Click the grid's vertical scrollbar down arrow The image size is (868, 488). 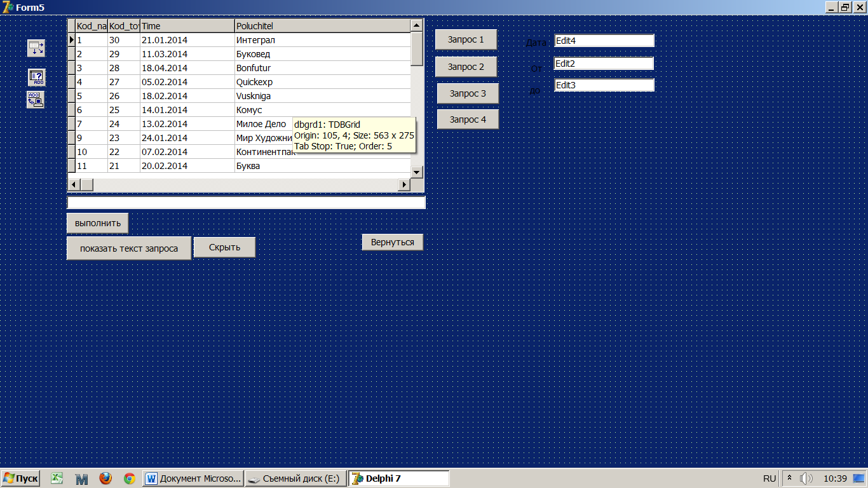pos(417,172)
